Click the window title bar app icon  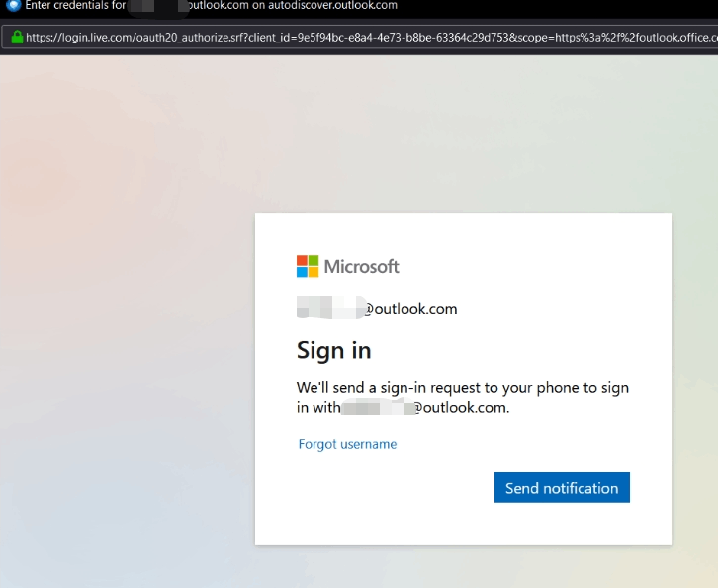click(14, 5)
